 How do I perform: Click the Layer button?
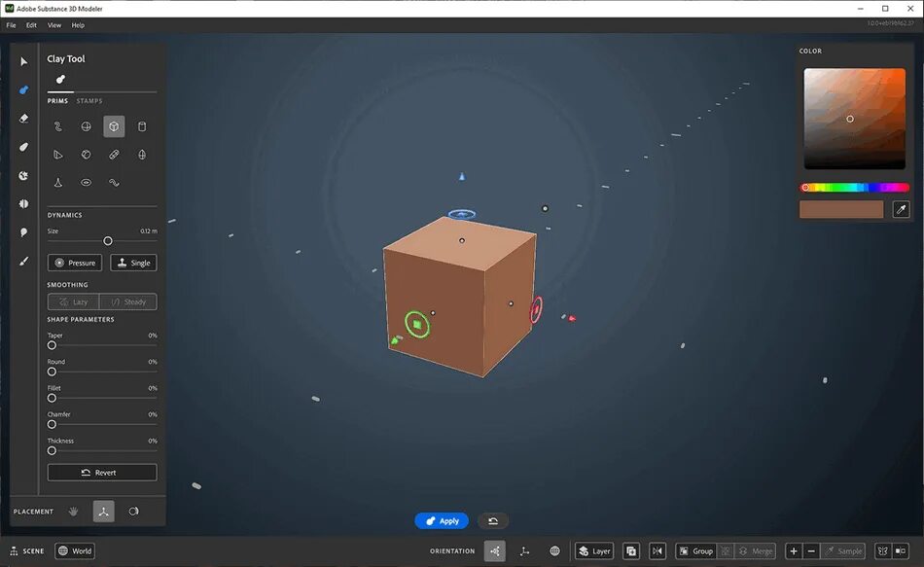pos(594,551)
